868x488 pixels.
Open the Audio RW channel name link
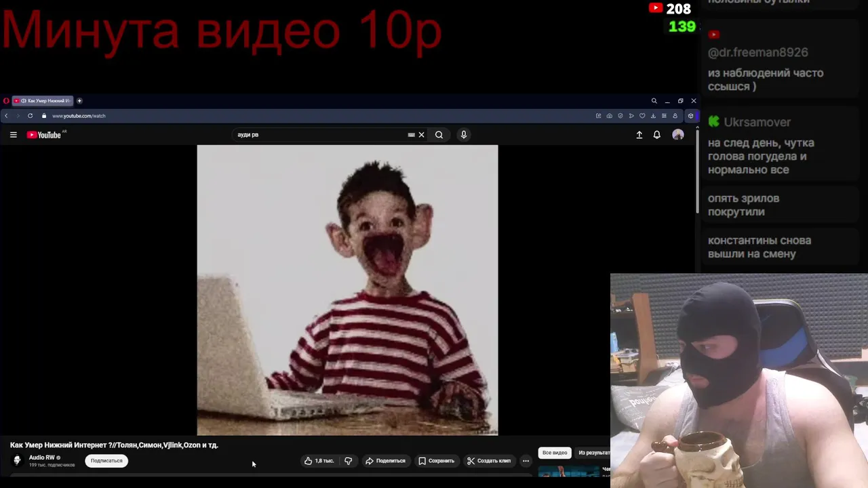(42, 457)
